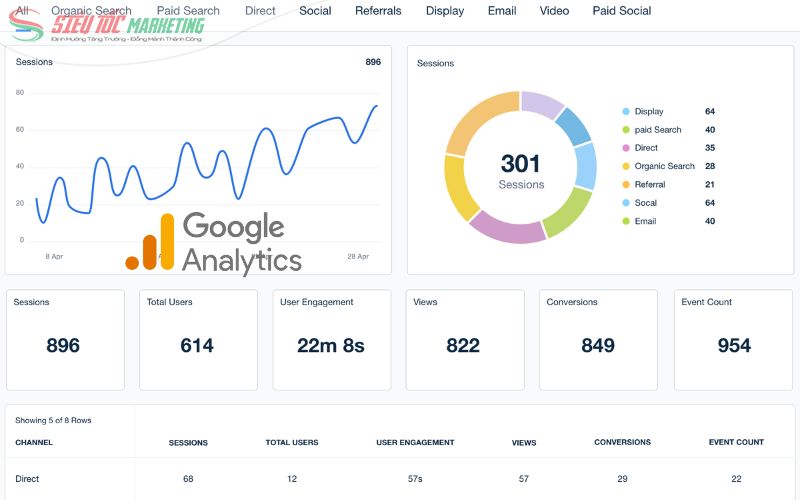Open the Direct channel tab
The image size is (800, 500).
[x=260, y=11]
